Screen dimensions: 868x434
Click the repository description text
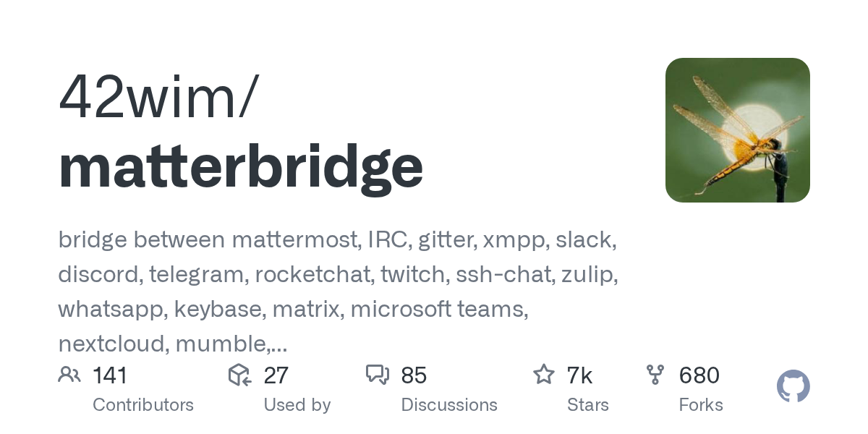338,292
